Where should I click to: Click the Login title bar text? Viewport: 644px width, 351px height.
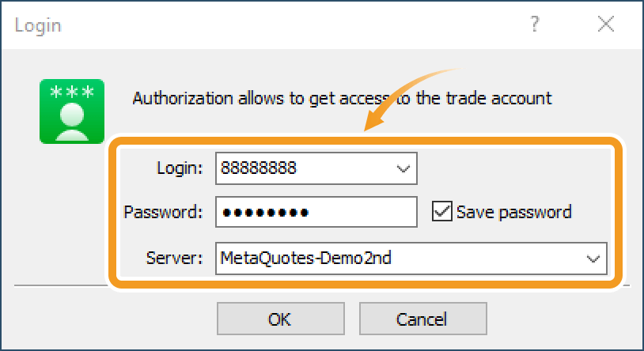click(x=38, y=25)
